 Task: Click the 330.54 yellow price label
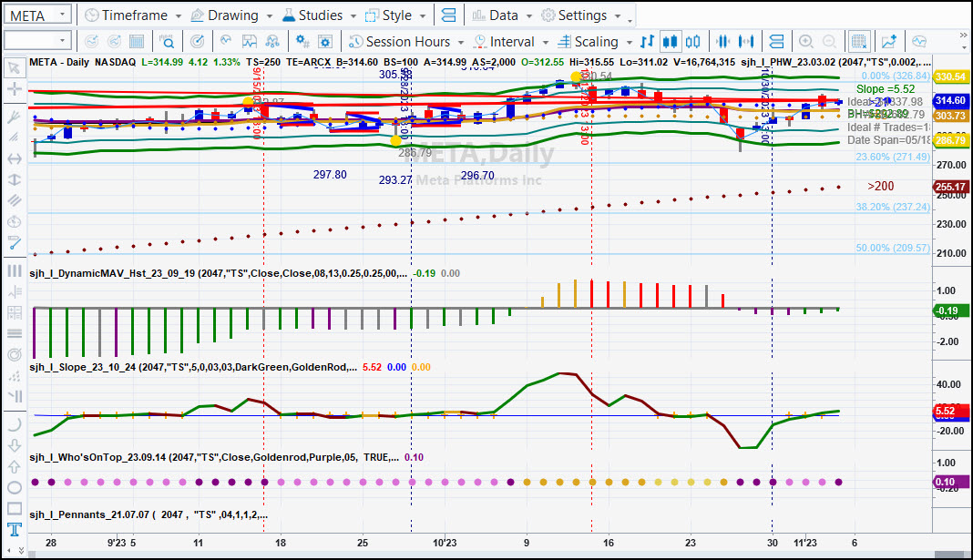(951, 76)
